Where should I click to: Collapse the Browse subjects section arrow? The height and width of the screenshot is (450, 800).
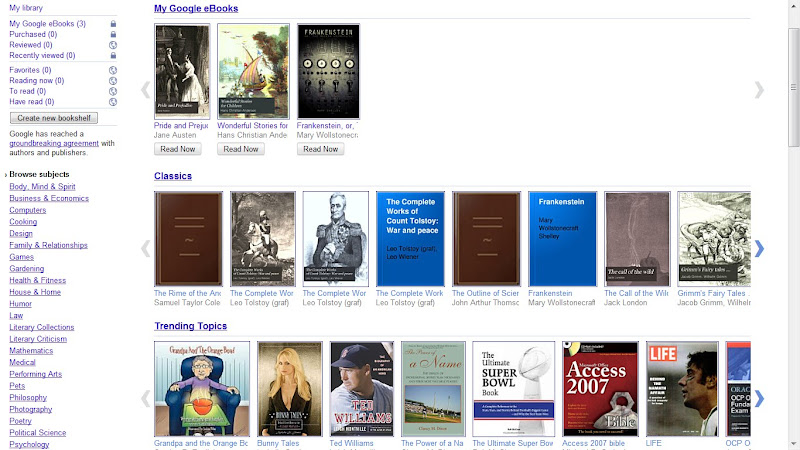(x=6, y=174)
